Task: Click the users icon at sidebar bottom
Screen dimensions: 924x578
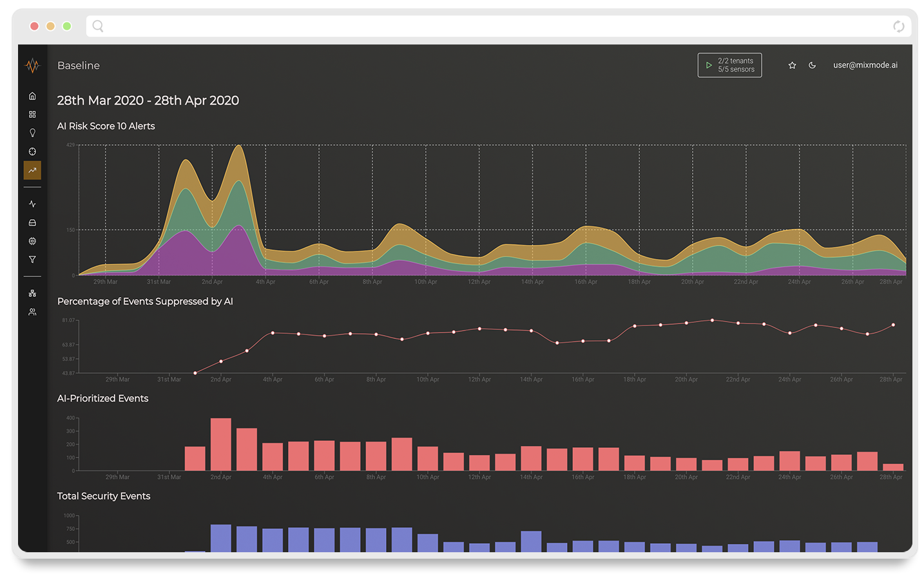Action: click(32, 312)
